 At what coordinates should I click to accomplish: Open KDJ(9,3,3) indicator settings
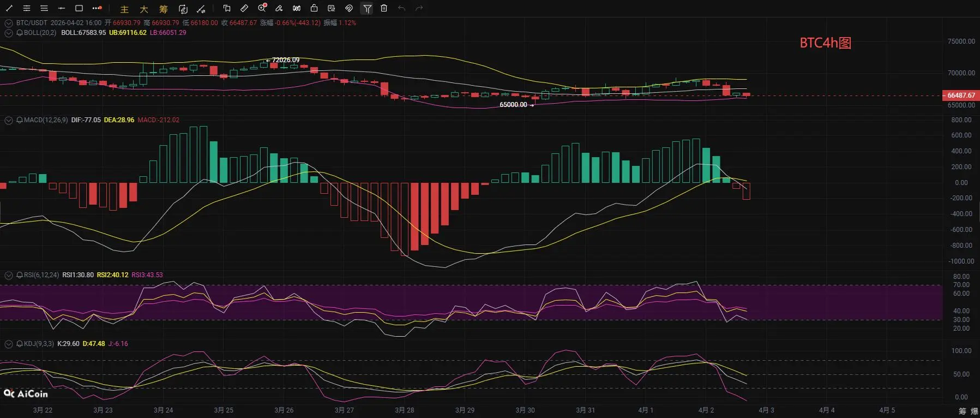(x=39, y=344)
